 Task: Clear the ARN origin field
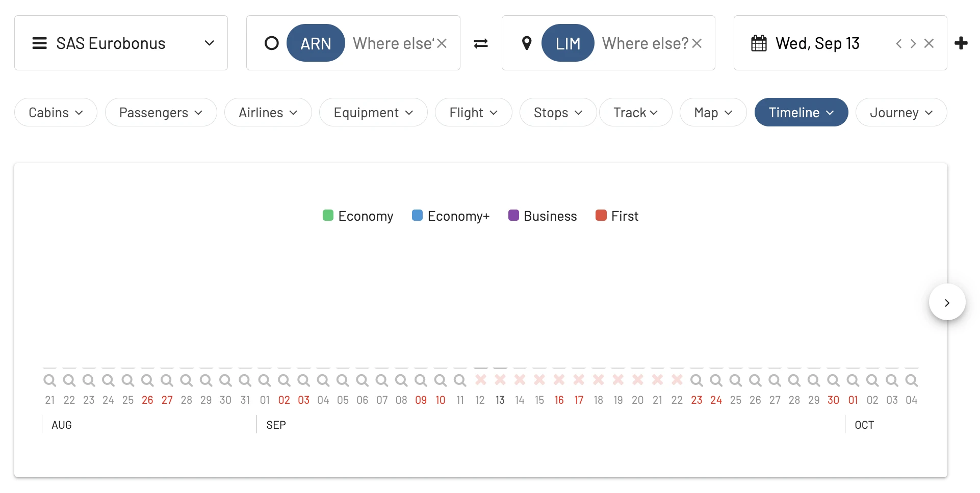point(442,43)
